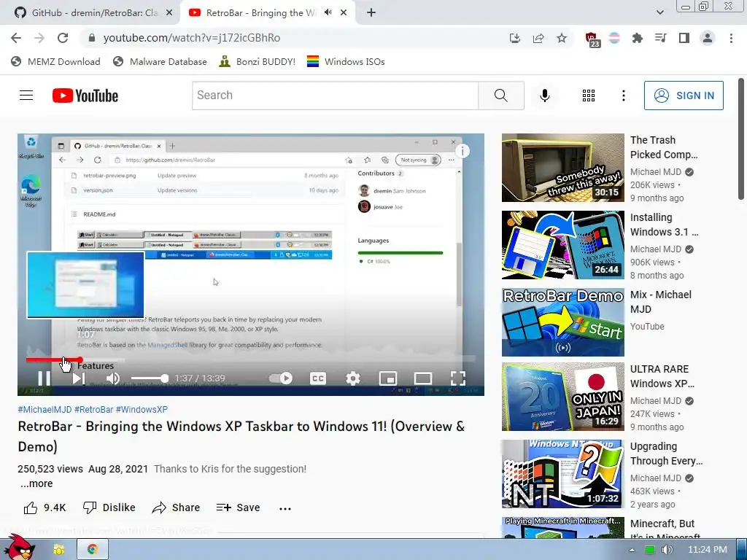The height and width of the screenshot is (560, 747).
Task: Mute the tab via its audio icon
Action: [328, 12]
